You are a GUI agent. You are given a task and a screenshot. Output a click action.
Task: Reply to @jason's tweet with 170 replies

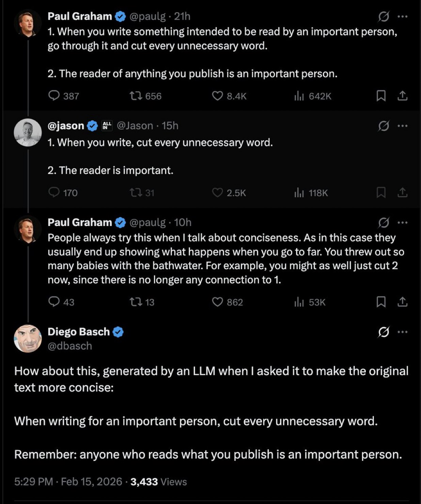[x=54, y=193]
